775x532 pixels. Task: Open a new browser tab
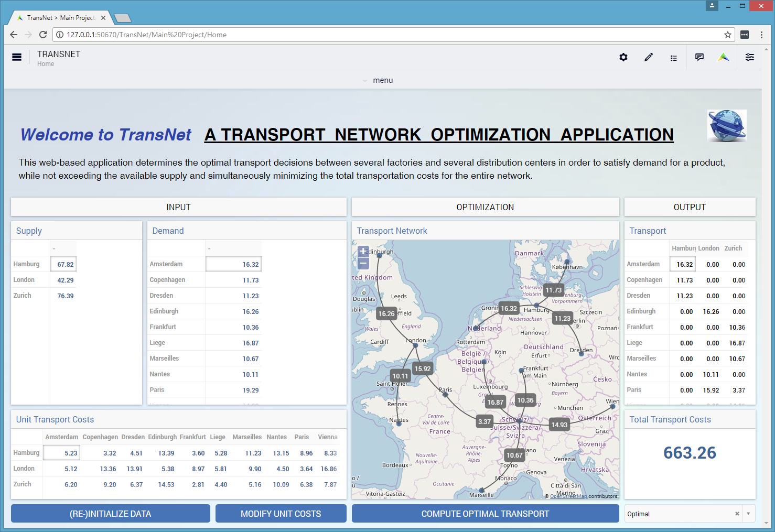123,18
